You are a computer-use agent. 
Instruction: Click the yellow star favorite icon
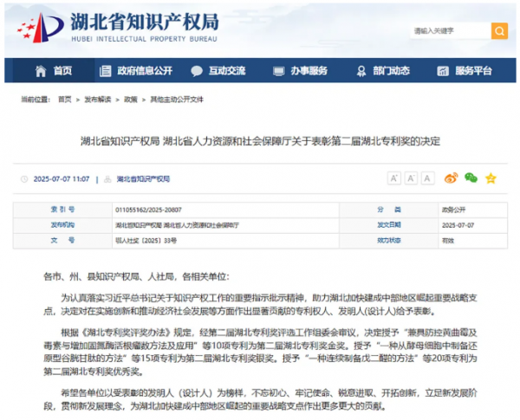491,178
